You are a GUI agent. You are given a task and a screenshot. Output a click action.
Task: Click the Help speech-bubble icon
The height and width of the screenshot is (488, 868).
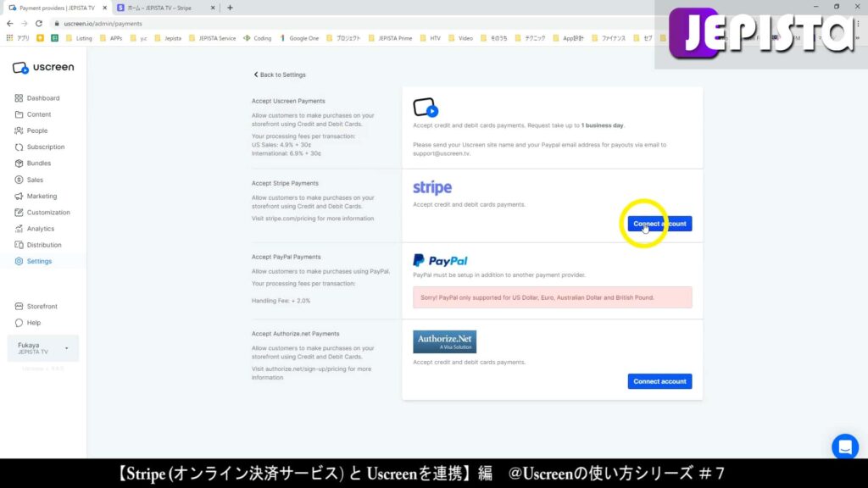tap(19, 323)
